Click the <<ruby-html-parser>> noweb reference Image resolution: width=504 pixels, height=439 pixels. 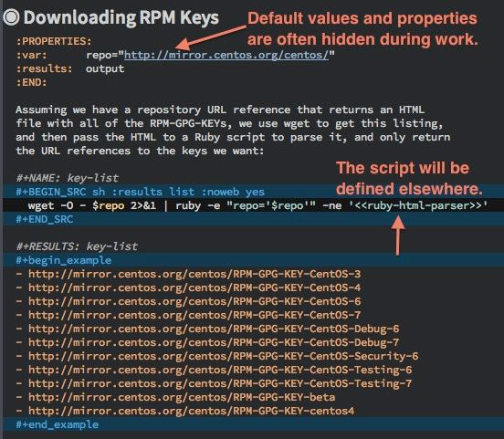click(x=418, y=205)
